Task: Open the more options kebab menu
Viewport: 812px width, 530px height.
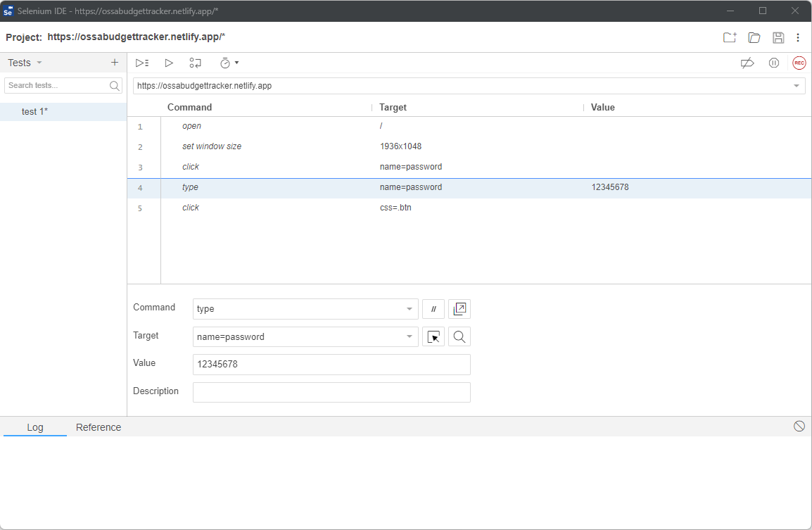Action: pyautogui.click(x=798, y=37)
